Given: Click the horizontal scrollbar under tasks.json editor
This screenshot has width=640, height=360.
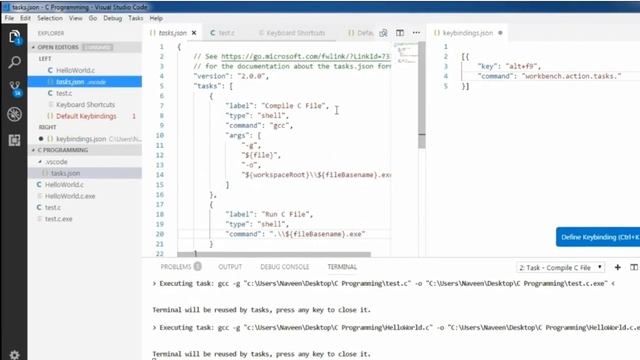Looking at the screenshot, I should [274, 254].
